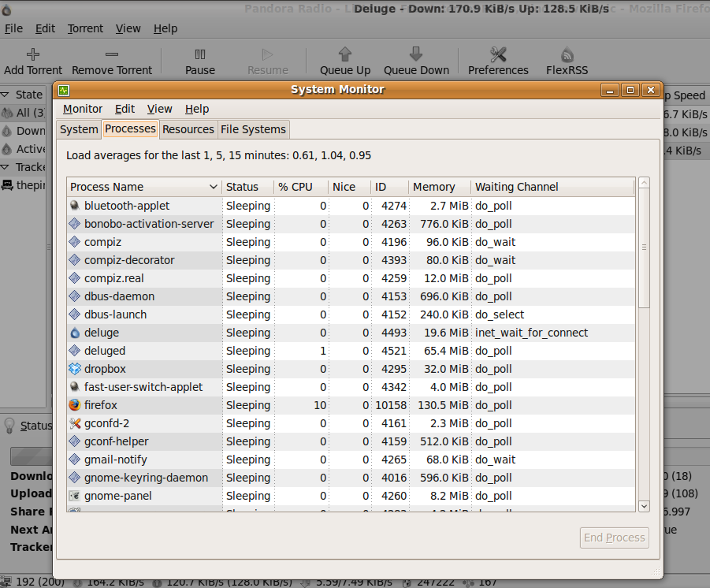Switch to the File Systems tab
The image size is (710, 588).
pos(253,129)
